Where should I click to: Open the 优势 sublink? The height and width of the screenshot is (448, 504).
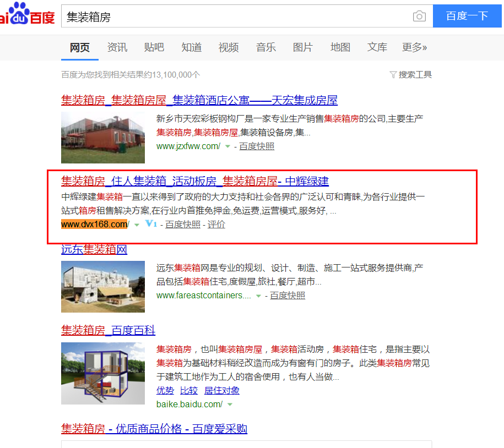(165, 391)
